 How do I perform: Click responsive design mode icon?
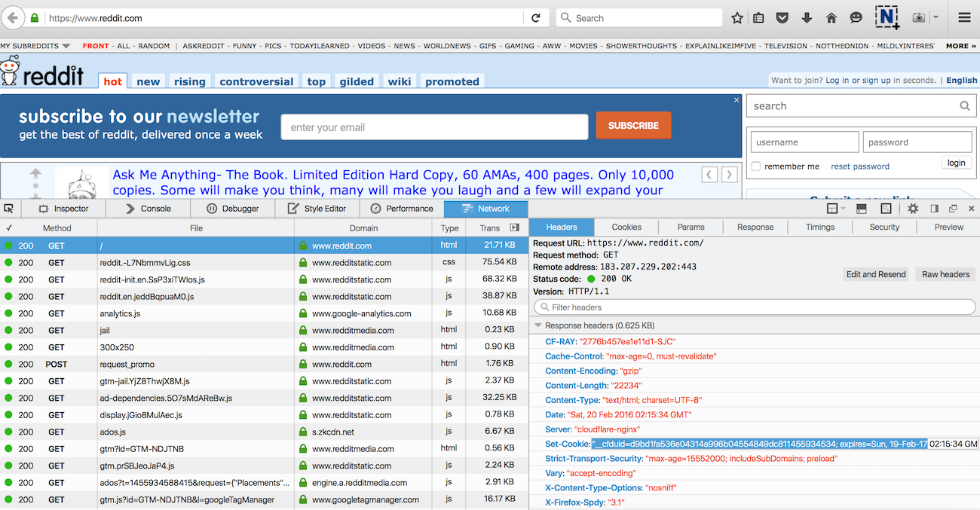pyautogui.click(x=886, y=209)
